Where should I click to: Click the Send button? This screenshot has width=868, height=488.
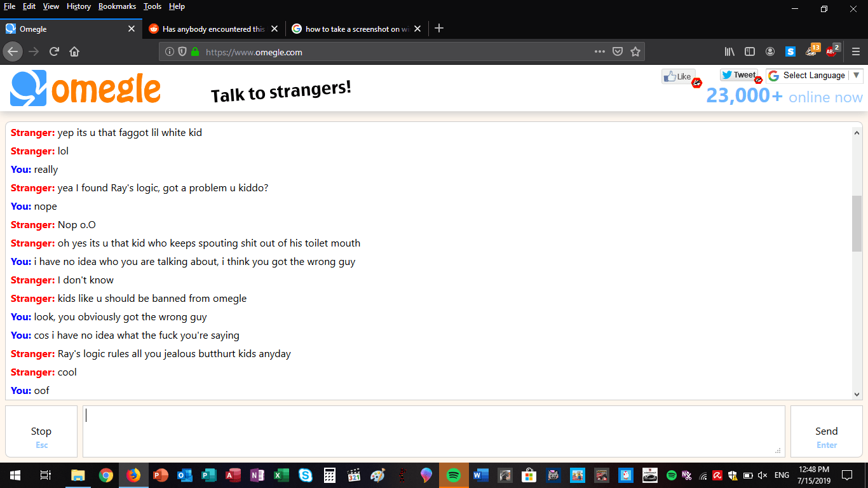click(x=826, y=431)
